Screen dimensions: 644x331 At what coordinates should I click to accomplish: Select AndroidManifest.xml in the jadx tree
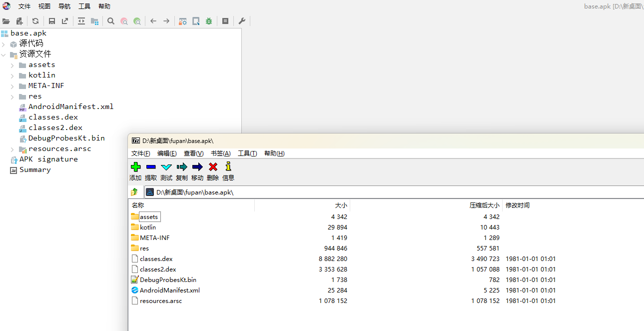pos(70,106)
